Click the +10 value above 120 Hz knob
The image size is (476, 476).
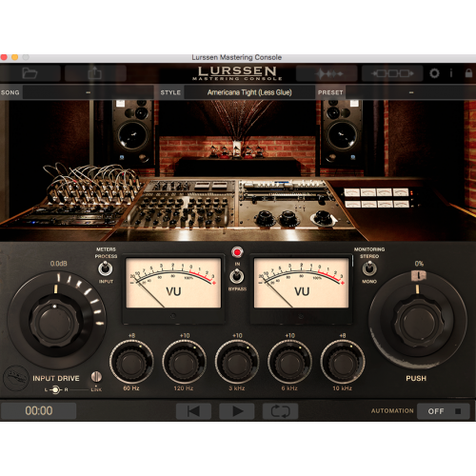185,335
